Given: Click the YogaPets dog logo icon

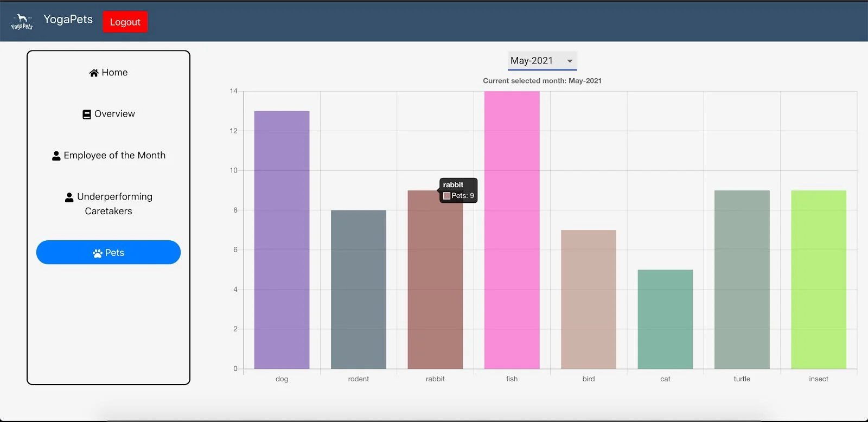Looking at the screenshot, I should click(22, 22).
